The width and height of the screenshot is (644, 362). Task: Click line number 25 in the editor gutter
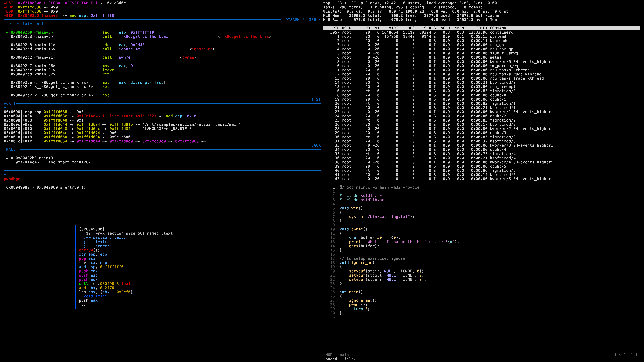(332, 292)
